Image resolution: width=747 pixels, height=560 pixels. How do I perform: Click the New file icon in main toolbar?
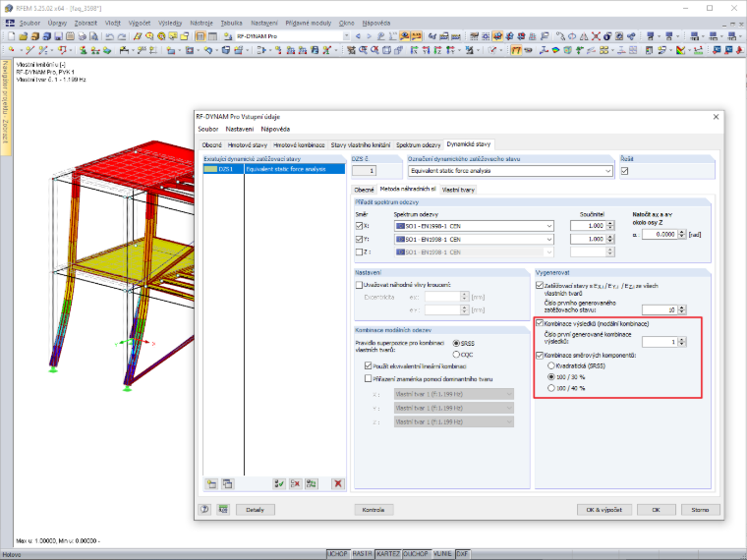click(12, 36)
